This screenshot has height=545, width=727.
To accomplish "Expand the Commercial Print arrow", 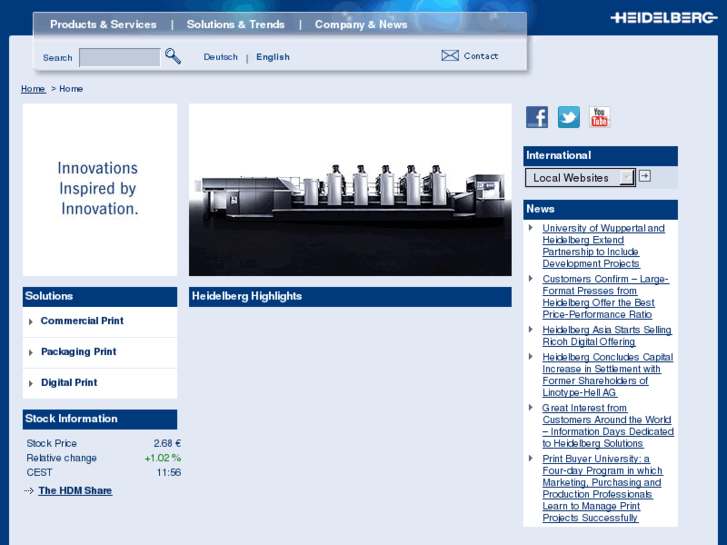I will (x=31, y=321).
